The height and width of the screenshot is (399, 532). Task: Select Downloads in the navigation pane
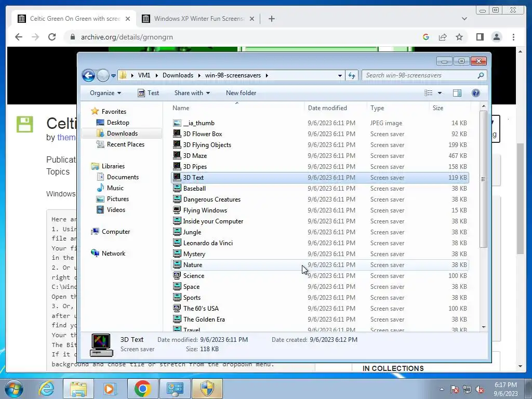coord(122,134)
